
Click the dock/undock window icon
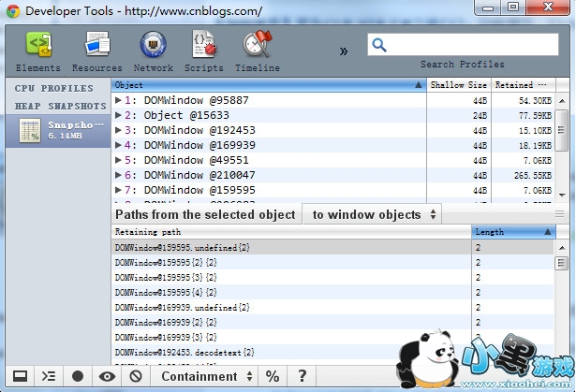pos(18,376)
